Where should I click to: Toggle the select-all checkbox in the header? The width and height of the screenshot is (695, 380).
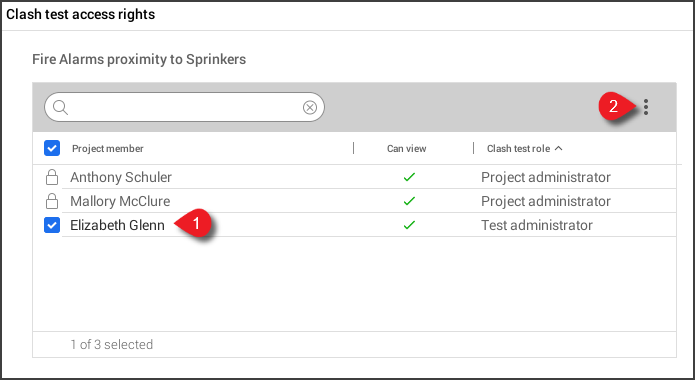[x=52, y=148]
